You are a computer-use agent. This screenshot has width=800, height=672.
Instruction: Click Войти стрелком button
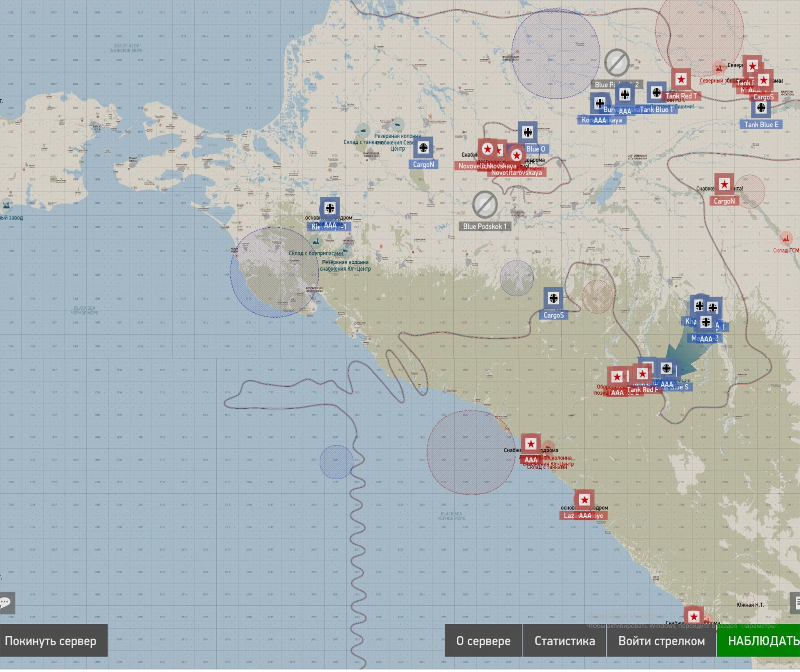point(661,641)
